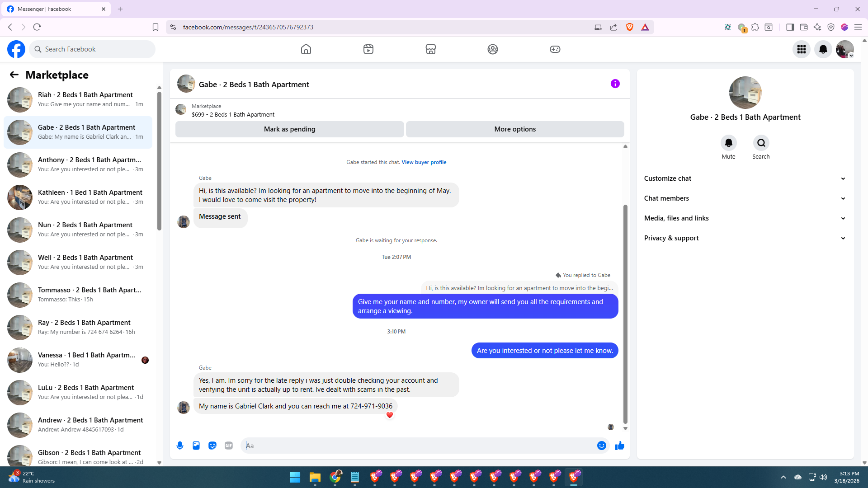Open the emoji picker in message box

coord(601,446)
